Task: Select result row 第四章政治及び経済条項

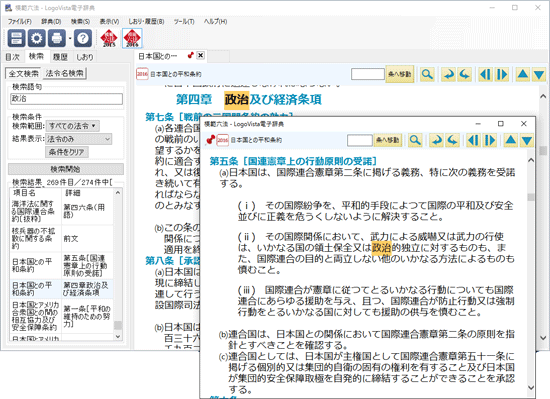Action: 62,289
